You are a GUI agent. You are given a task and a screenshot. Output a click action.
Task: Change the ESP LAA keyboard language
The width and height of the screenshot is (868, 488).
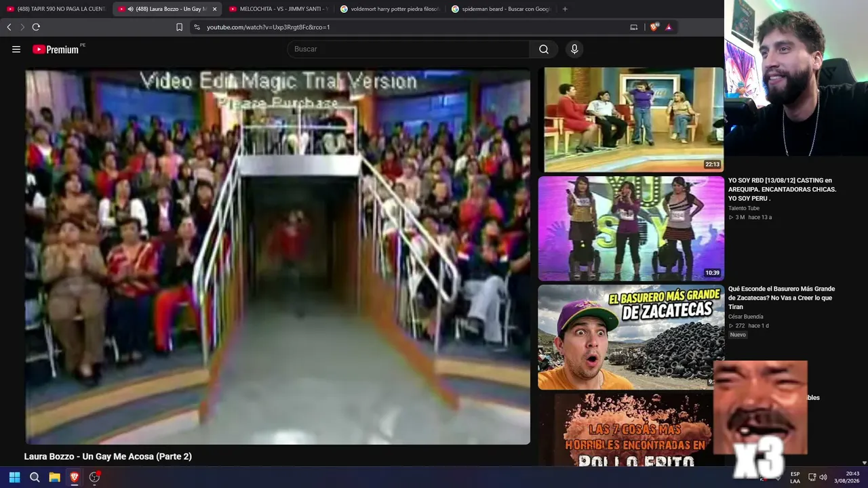[795, 477]
